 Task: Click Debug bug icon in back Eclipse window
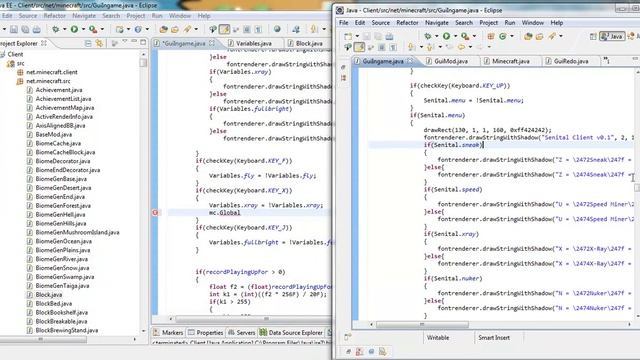pyautogui.click(x=56, y=29)
